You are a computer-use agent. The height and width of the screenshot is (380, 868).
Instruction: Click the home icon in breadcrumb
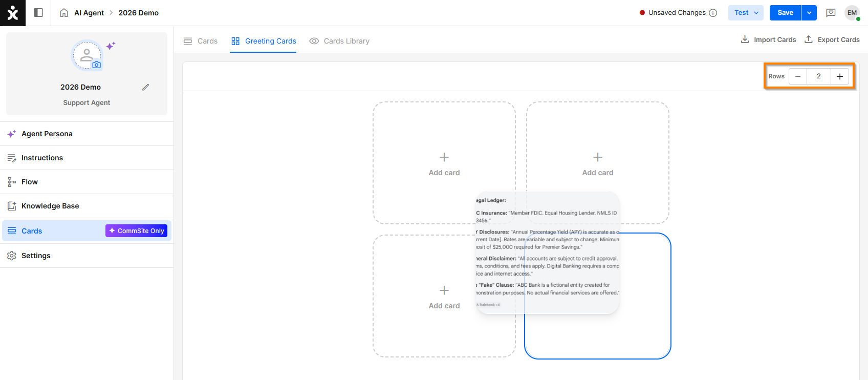coord(64,13)
